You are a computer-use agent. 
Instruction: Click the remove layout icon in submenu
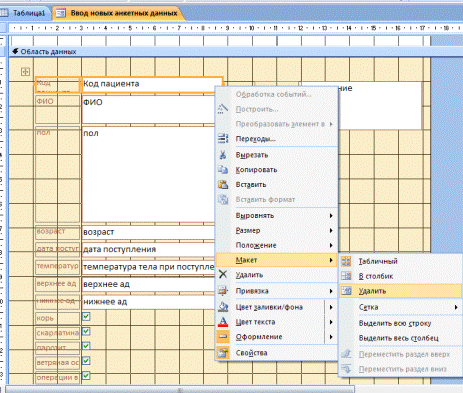[x=346, y=291]
